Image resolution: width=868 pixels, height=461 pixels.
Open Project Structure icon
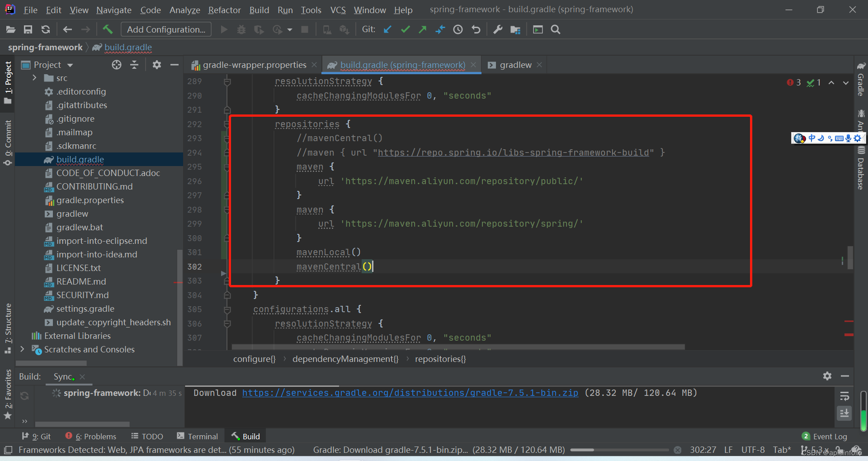tap(515, 29)
